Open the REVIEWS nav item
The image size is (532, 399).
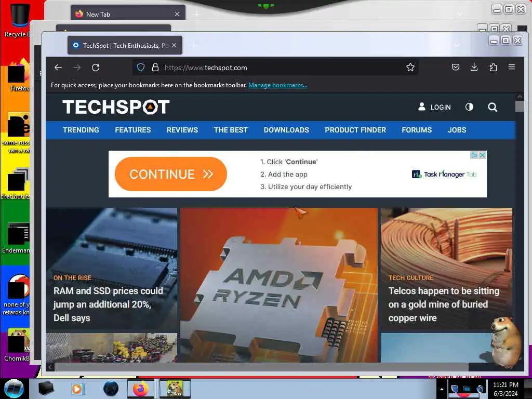pos(182,130)
